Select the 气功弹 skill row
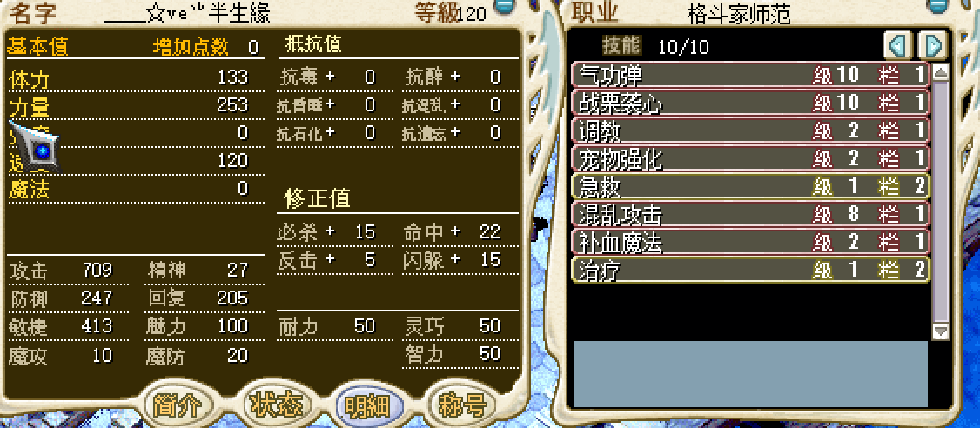This screenshot has height=428, width=980. pos(750,75)
